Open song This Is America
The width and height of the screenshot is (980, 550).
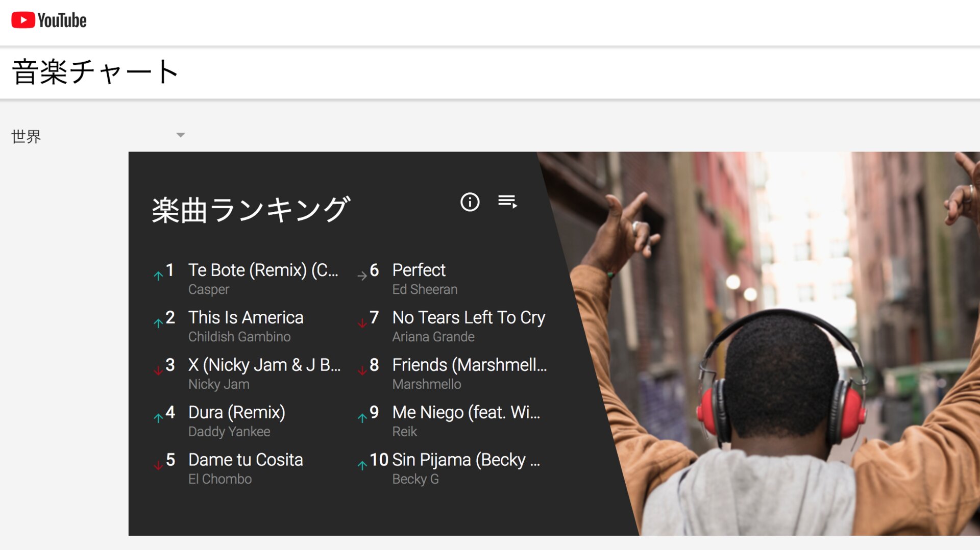(246, 317)
